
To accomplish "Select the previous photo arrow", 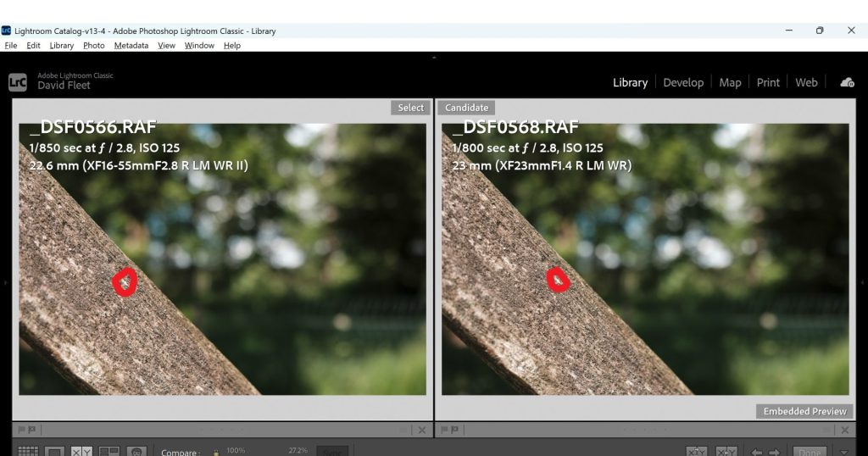I will 757,452.
